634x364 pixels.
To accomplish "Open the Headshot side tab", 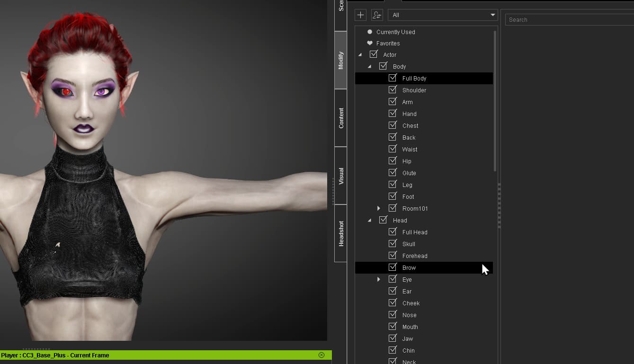I will pos(341,233).
